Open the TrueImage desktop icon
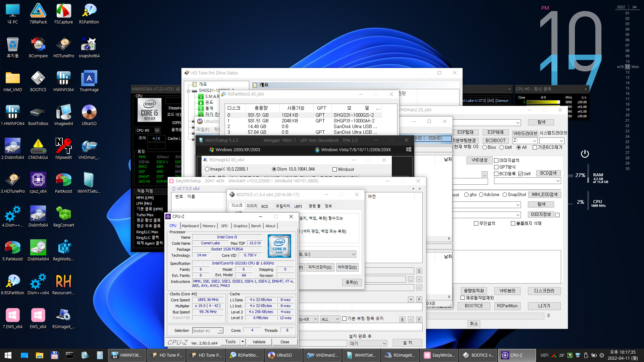This screenshot has width=644, height=362. pyautogui.click(x=89, y=81)
